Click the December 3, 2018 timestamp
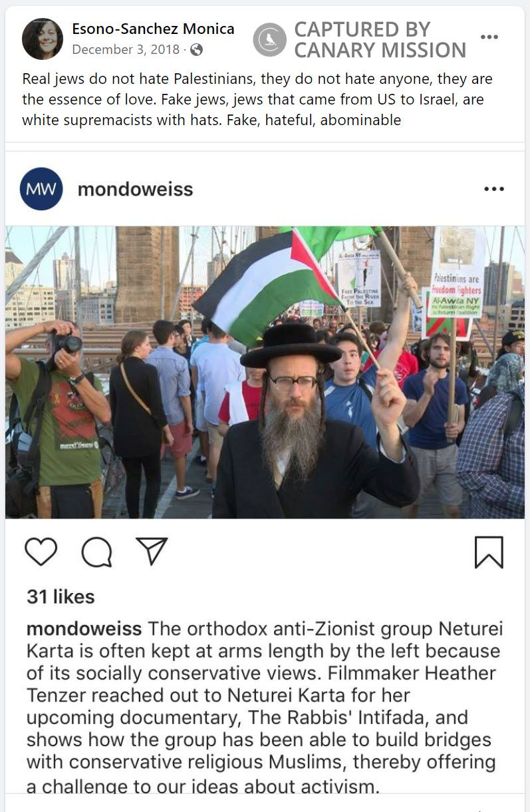The height and width of the screenshot is (812, 530). point(126,50)
